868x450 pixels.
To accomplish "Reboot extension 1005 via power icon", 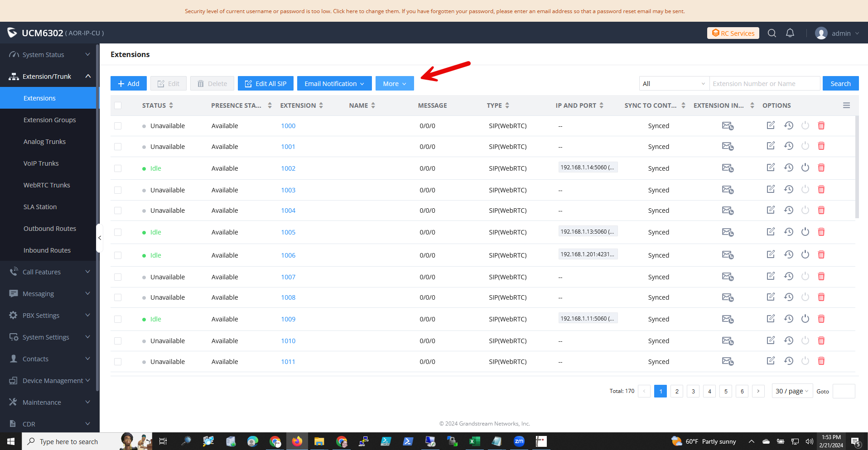I will (805, 232).
